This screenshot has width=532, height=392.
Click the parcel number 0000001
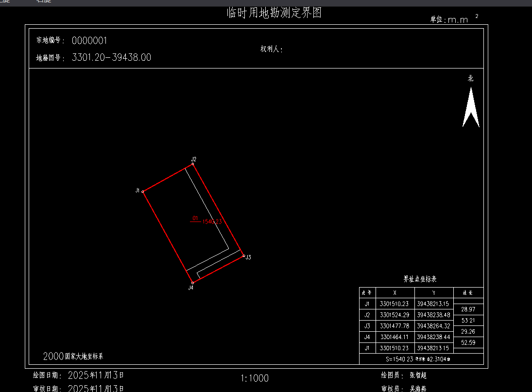pyautogui.click(x=89, y=40)
